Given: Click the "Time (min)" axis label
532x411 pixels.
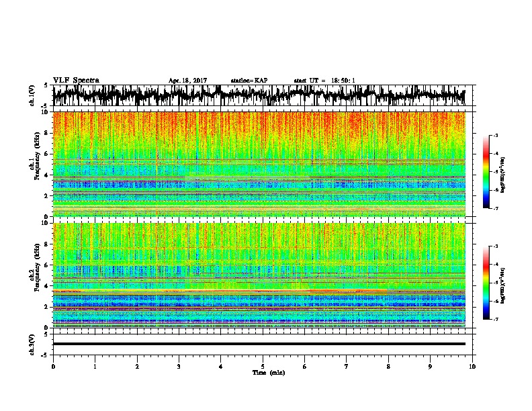Looking at the screenshot, I should tap(269, 373).
